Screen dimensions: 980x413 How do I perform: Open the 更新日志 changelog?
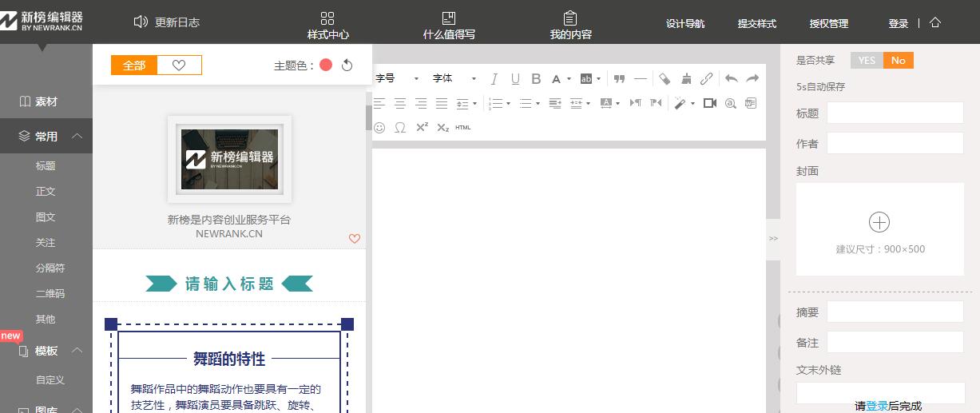click(x=167, y=22)
